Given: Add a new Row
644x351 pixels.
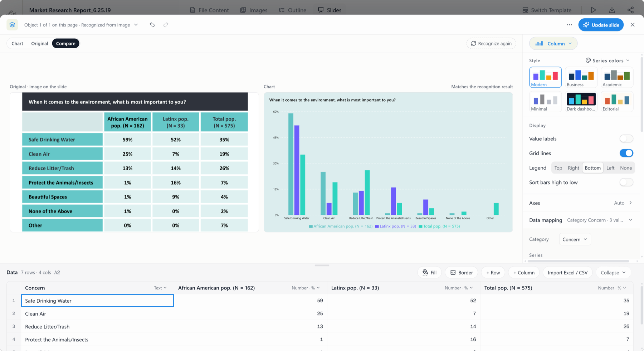Looking at the screenshot, I should coord(493,272).
